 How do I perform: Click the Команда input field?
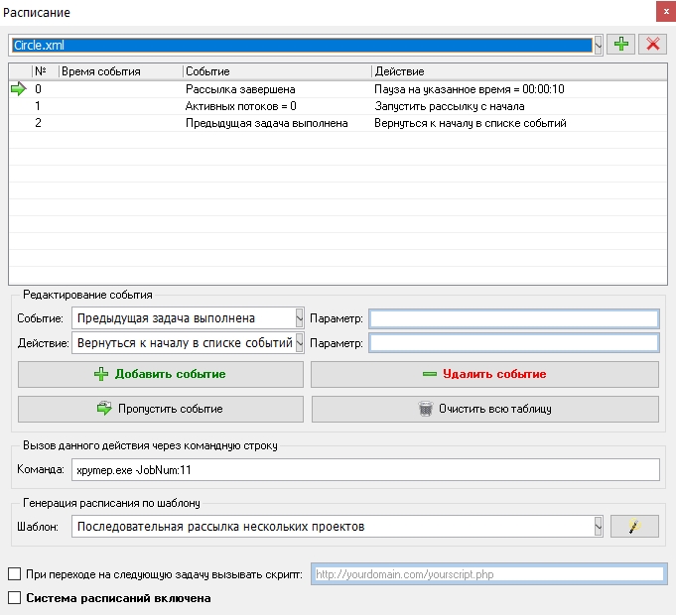[366, 470]
